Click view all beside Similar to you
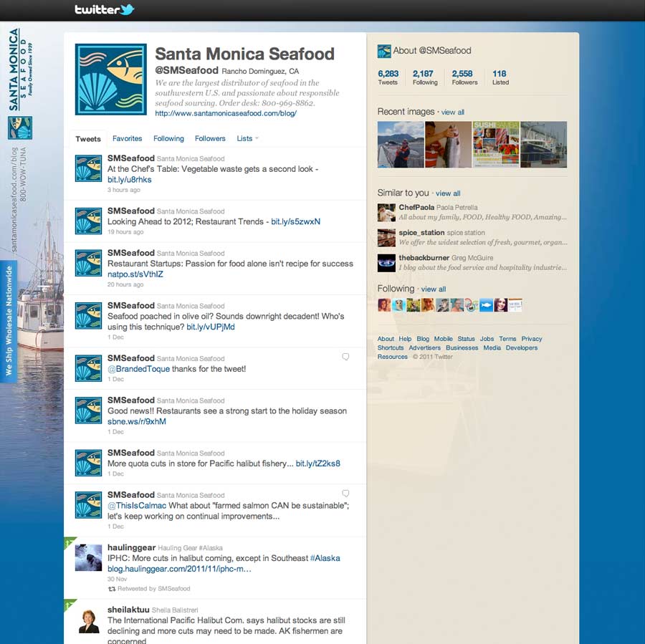Viewport: 645px width, 644px height. click(x=448, y=193)
